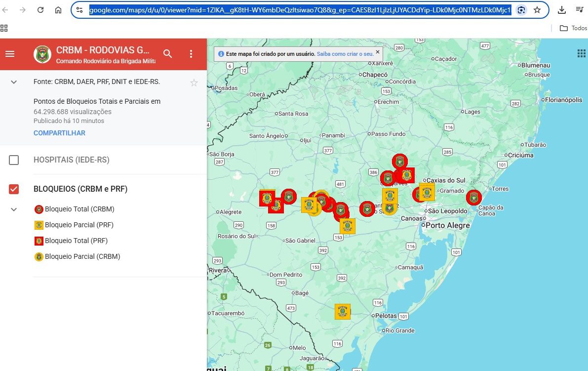Click the browser home button
Screen dimensions: 588x371
click(x=58, y=10)
